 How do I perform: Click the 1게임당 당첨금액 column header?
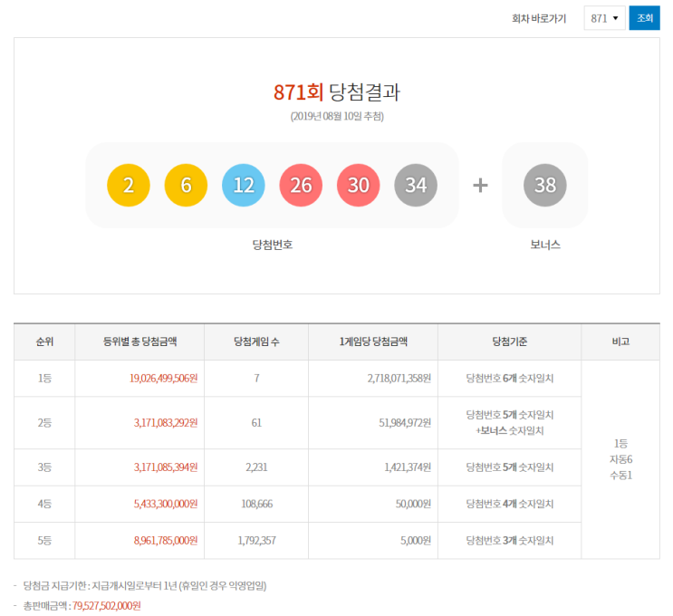[373, 342]
